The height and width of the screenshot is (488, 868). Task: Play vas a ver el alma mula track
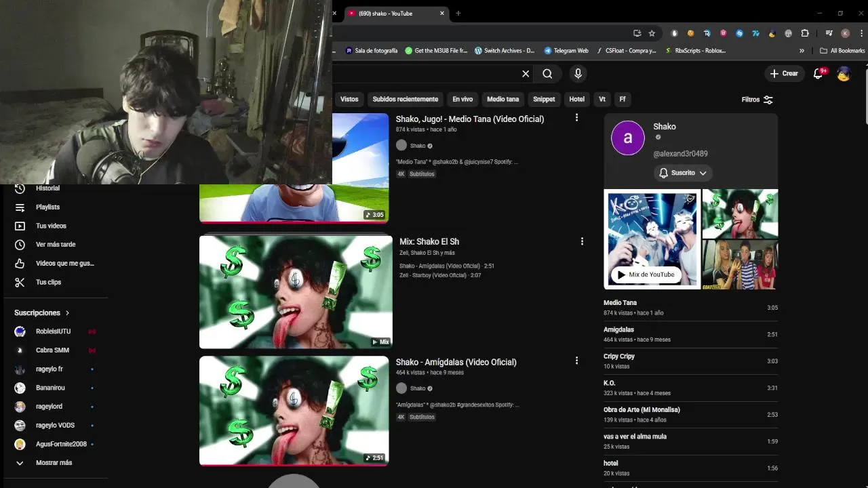[x=690, y=441]
